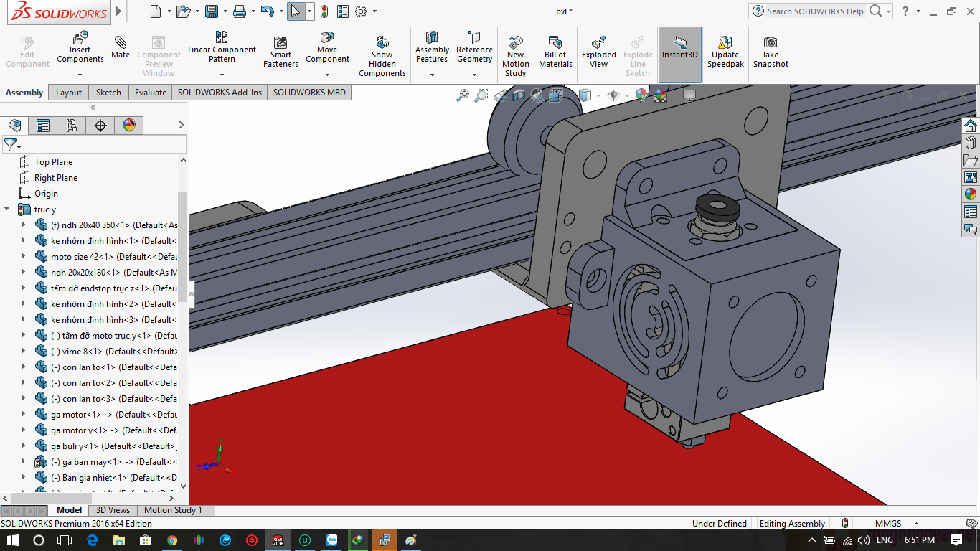Open Google Chrome from the taskbar
The image size is (980, 551).
coord(172,540)
